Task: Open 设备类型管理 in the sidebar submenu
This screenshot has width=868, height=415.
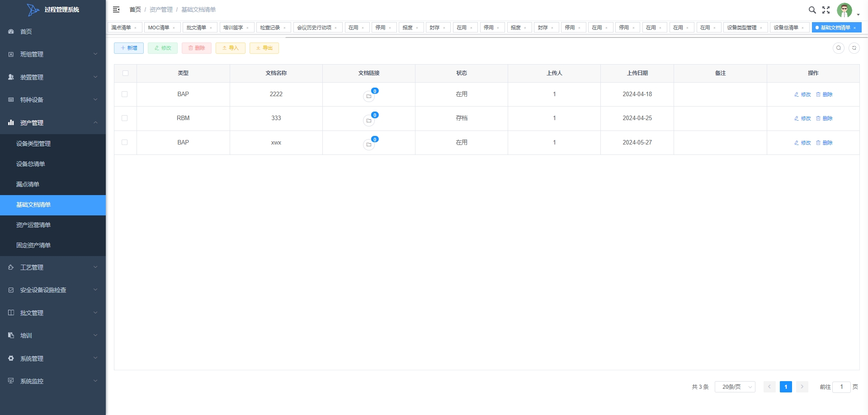Action: point(53,144)
